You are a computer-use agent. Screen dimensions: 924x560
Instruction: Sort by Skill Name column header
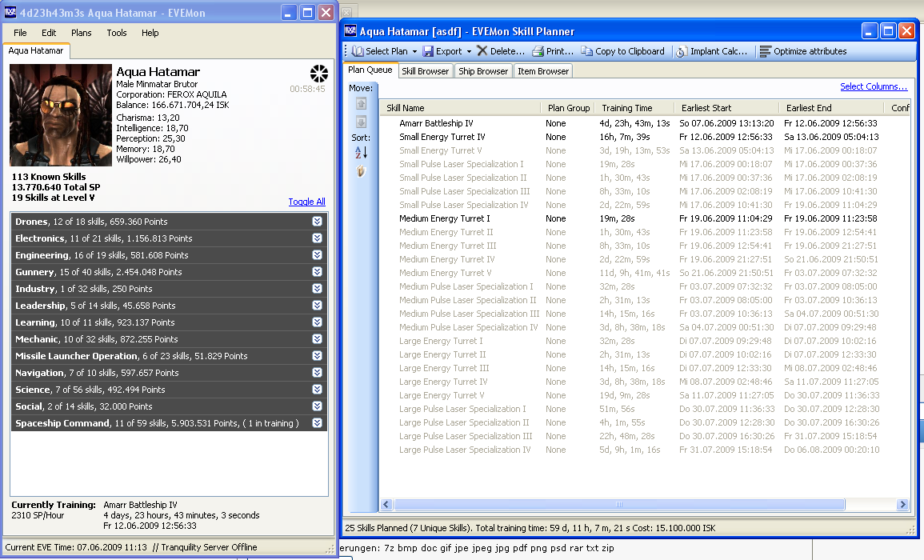460,108
